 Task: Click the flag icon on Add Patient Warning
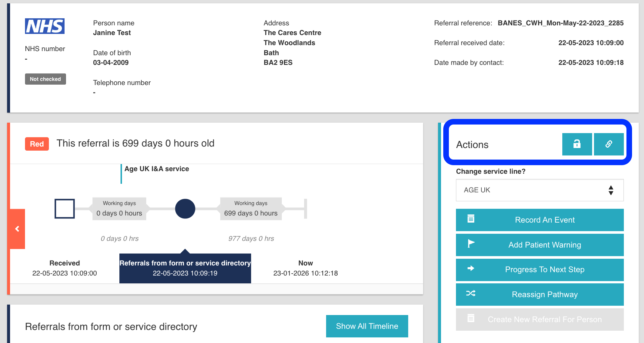click(471, 244)
